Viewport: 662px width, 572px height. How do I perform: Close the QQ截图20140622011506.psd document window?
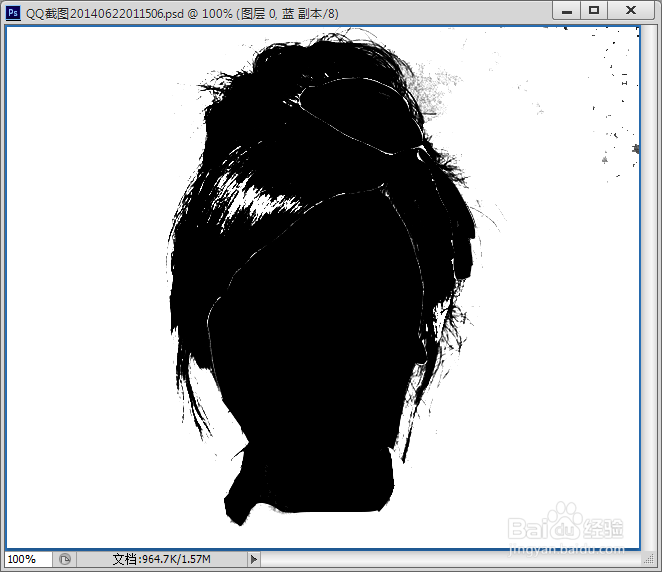[631, 11]
